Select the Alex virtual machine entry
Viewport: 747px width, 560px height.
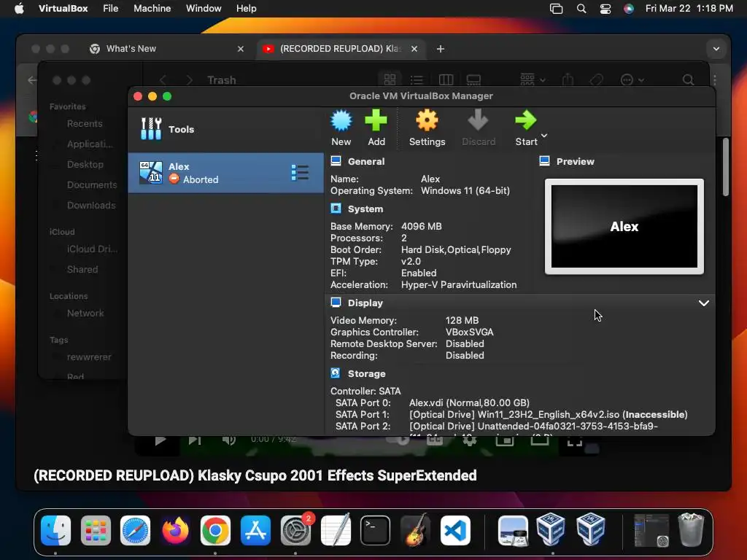click(x=226, y=173)
